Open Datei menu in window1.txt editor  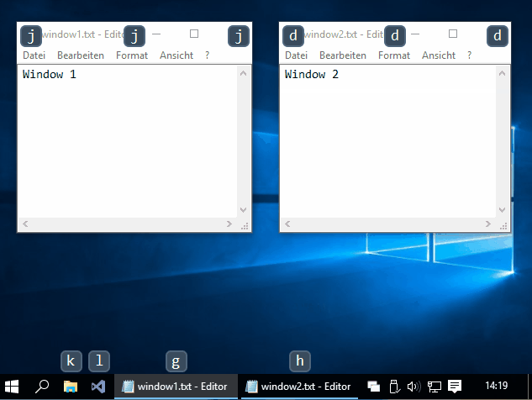(x=34, y=55)
